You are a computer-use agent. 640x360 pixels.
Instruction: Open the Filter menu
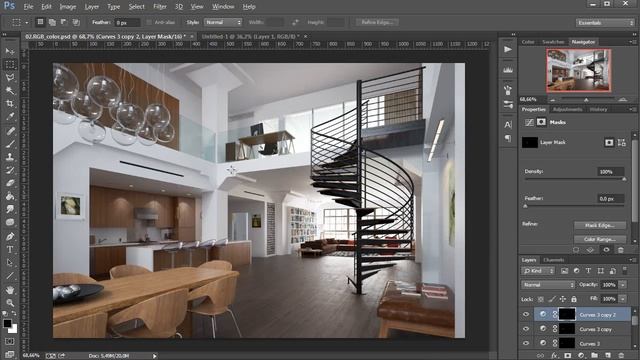click(160, 7)
